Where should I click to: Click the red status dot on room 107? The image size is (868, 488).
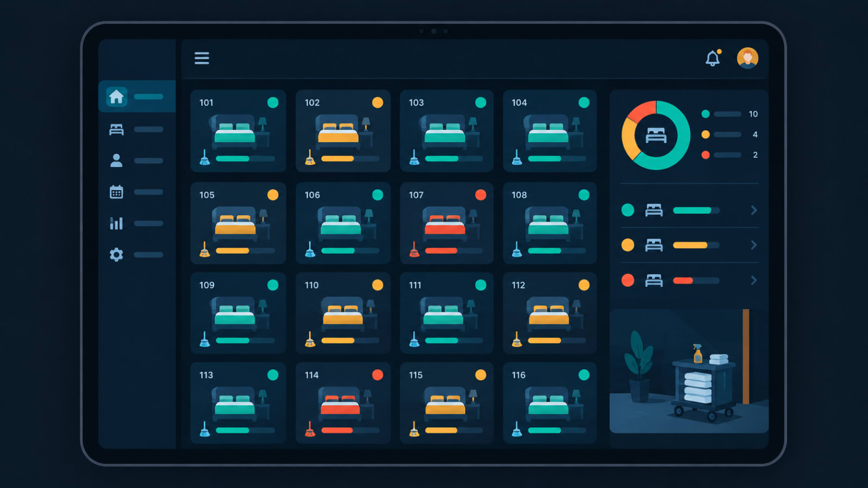pyautogui.click(x=481, y=195)
